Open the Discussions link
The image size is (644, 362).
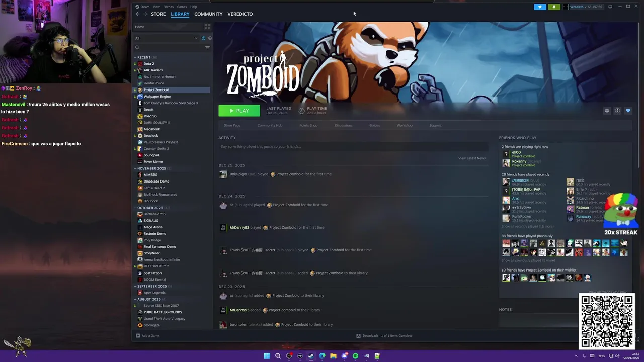click(344, 125)
